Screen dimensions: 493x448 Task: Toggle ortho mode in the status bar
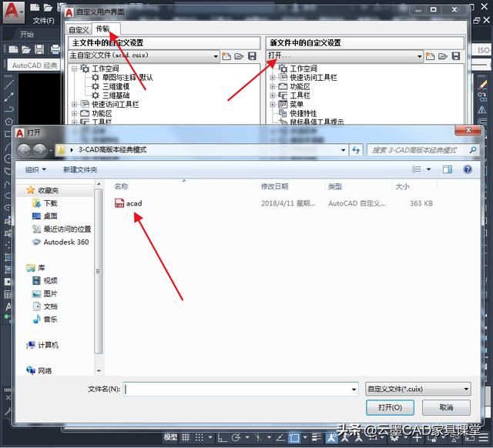(223, 437)
